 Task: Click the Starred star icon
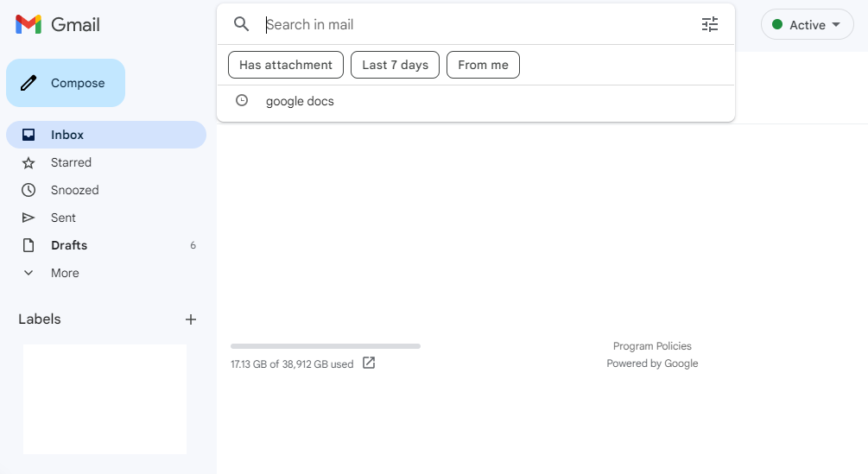[x=29, y=162]
